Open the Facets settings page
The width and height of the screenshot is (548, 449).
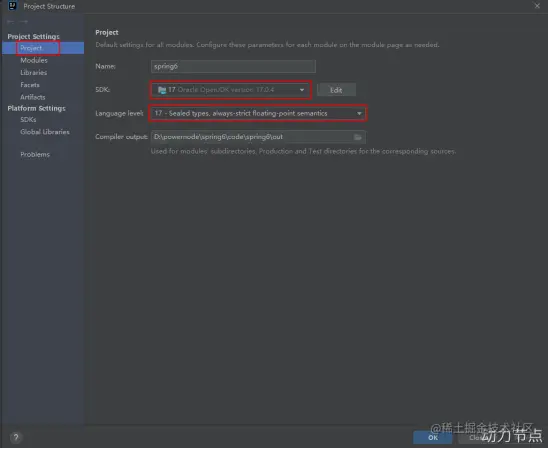[30, 85]
